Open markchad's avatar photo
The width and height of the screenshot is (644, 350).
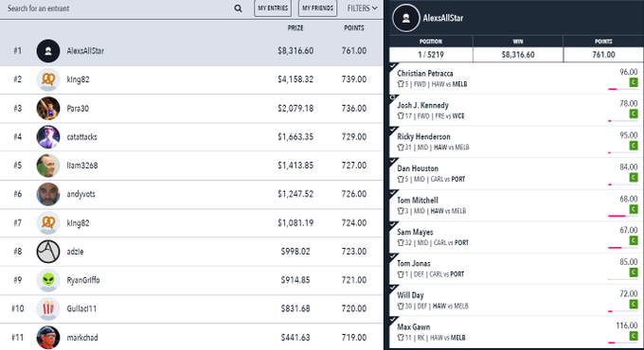[48, 338]
